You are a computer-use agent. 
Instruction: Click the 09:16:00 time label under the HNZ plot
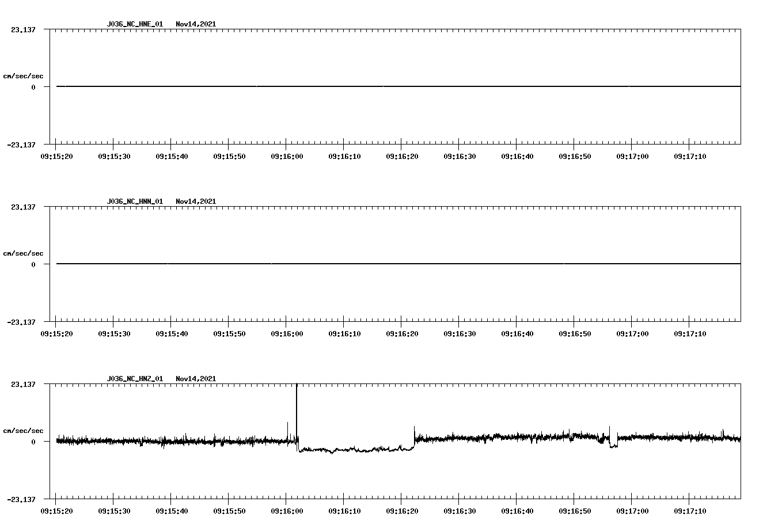point(287,511)
